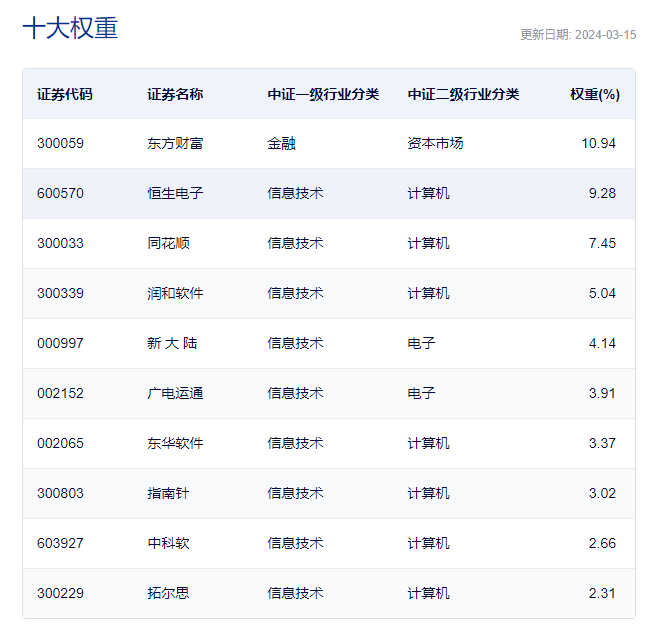The width and height of the screenshot is (648, 629).
Task: Click the weight value 3.37
Action: click(x=602, y=443)
